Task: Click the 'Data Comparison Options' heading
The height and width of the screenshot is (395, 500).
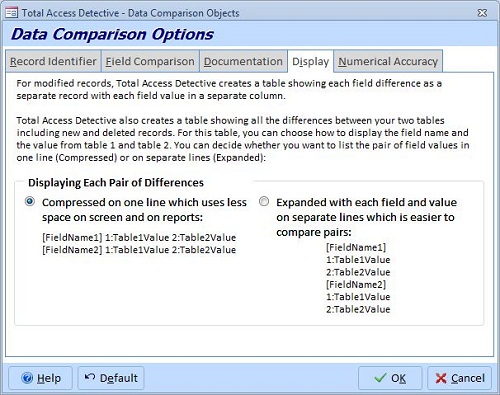Action: click(x=112, y=34)
